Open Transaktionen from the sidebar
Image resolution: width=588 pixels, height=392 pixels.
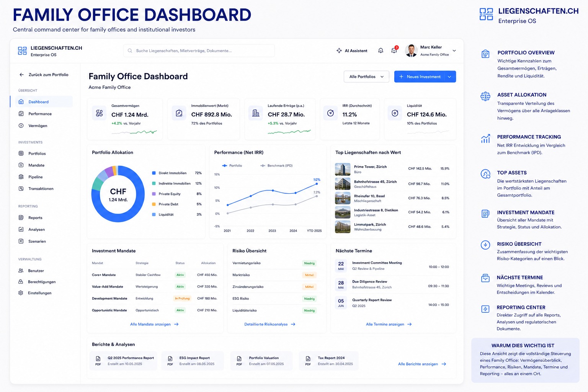pos(41,189)
